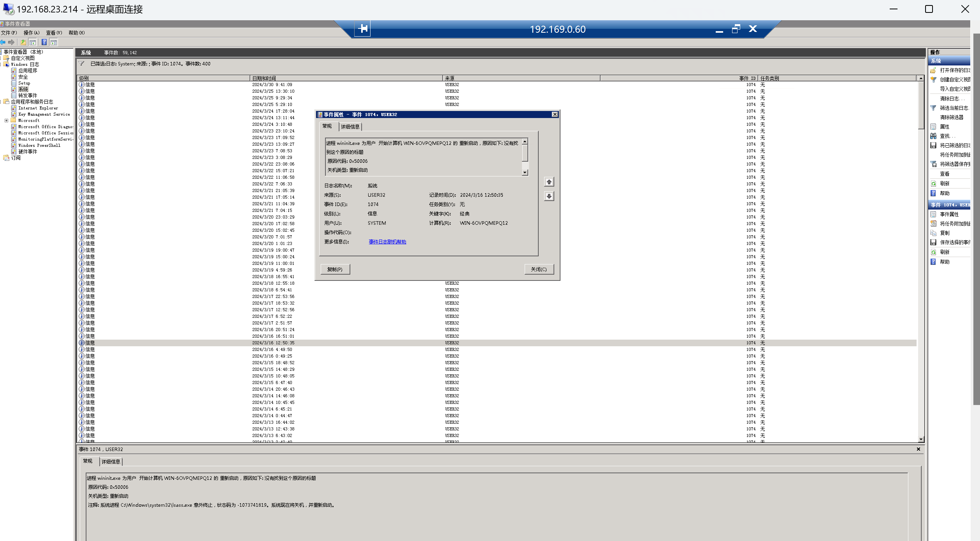Click the 筛选当前日志 filter funnel icon
The height and width of the screenshot is (541, 980).
tap(933, 108)
